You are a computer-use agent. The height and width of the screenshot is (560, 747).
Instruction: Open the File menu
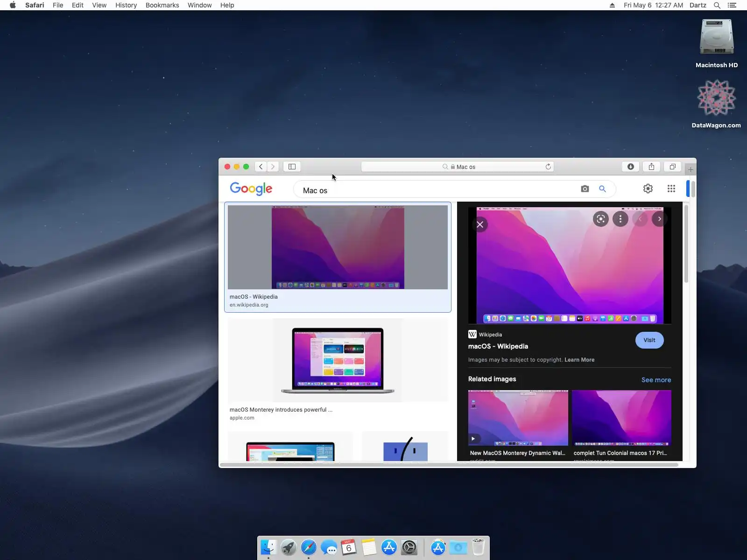(x=58, y=5)
